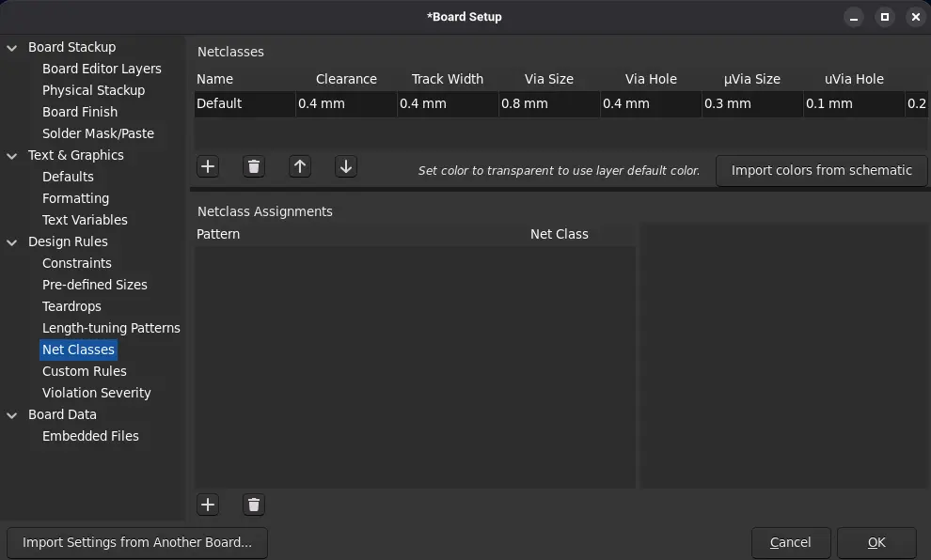Click the Via Hole column header
This screenshot has width=931, height=560.
tap(651, 79)
